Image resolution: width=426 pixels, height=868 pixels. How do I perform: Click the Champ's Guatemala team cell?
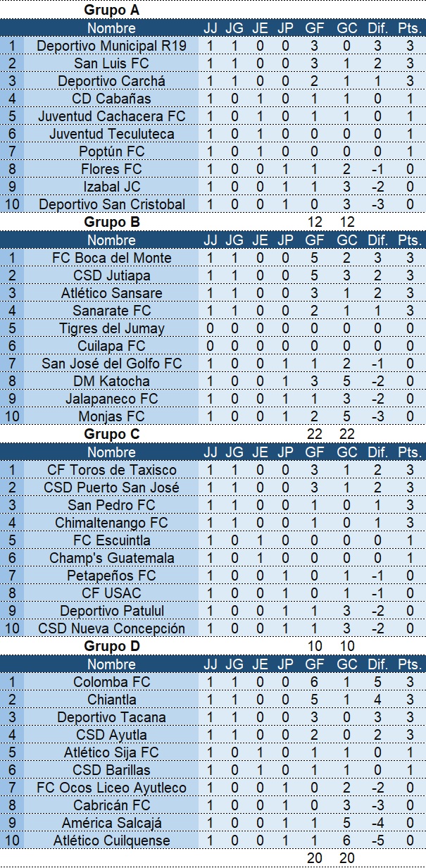111,558
